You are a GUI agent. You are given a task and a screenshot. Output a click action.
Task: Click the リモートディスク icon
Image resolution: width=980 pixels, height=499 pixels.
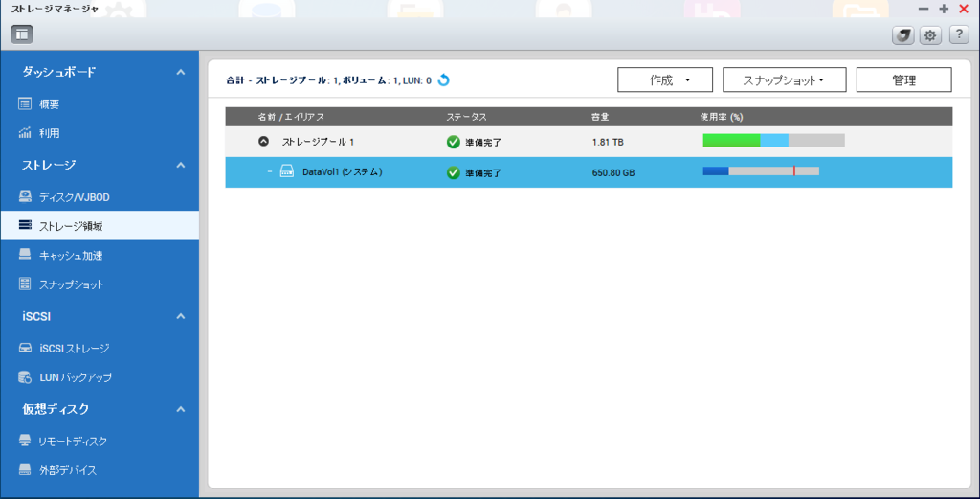tap(25, 441)
